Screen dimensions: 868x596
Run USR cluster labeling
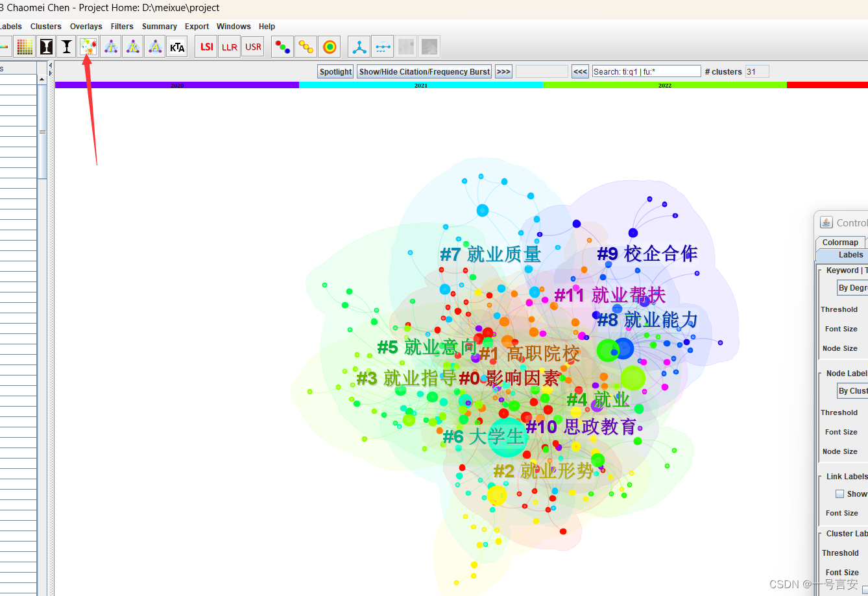[253, 47]
